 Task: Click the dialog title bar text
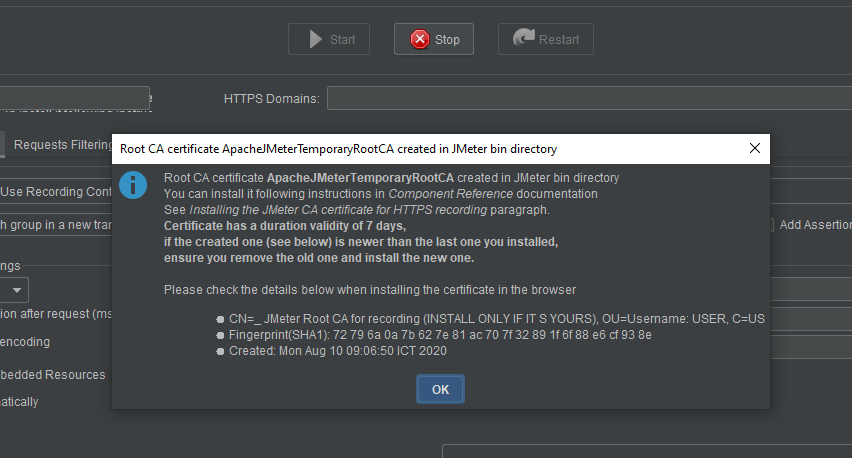tap(338, 149)
